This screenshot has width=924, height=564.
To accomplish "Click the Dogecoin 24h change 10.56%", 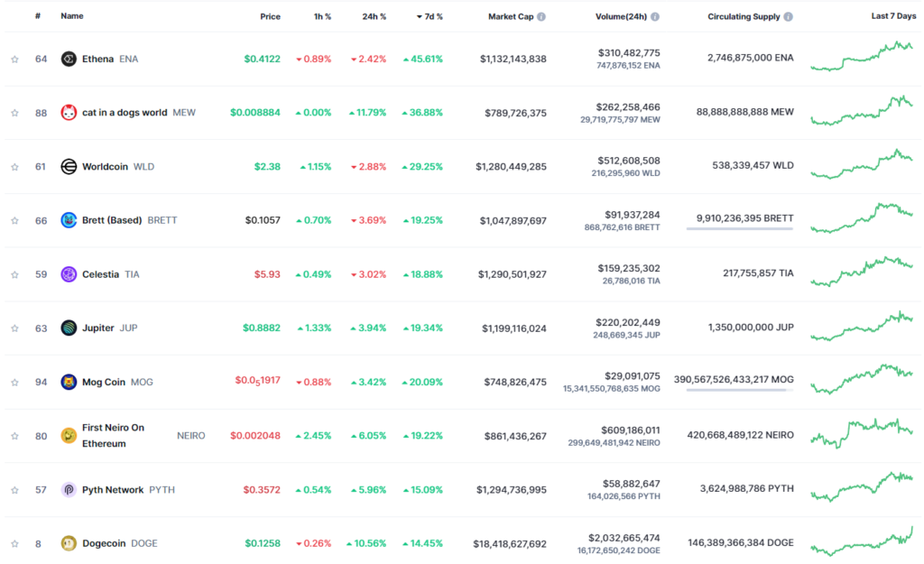I will pyautogui.click(x=366, y=543).
